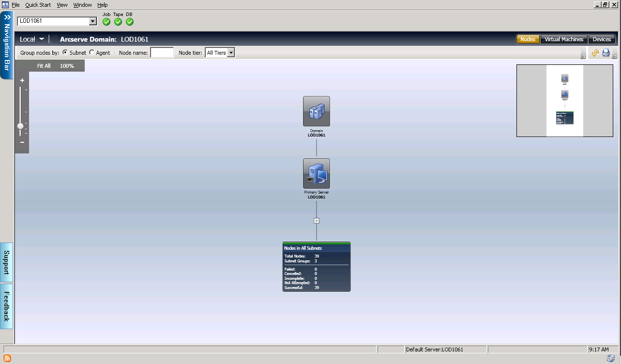This screenshot has height=364, width=621.
Task: Click the Job status green check icon
Action: point(106,22)
